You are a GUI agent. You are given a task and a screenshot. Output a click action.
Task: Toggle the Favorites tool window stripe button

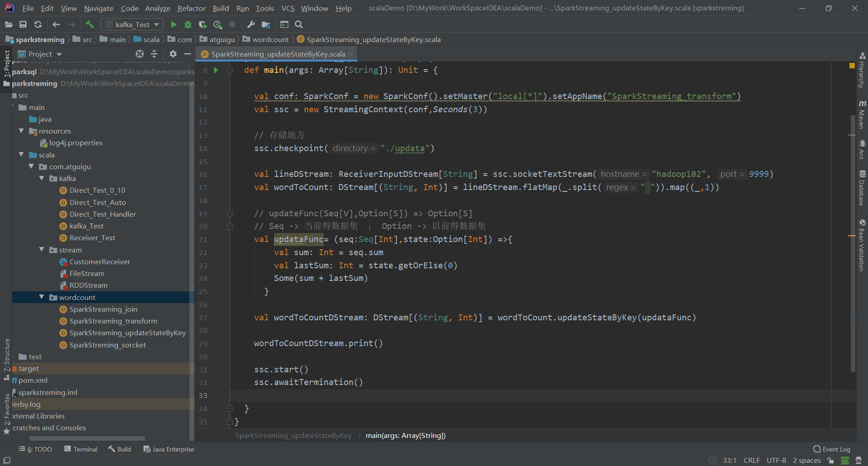(x=6, y=414)
